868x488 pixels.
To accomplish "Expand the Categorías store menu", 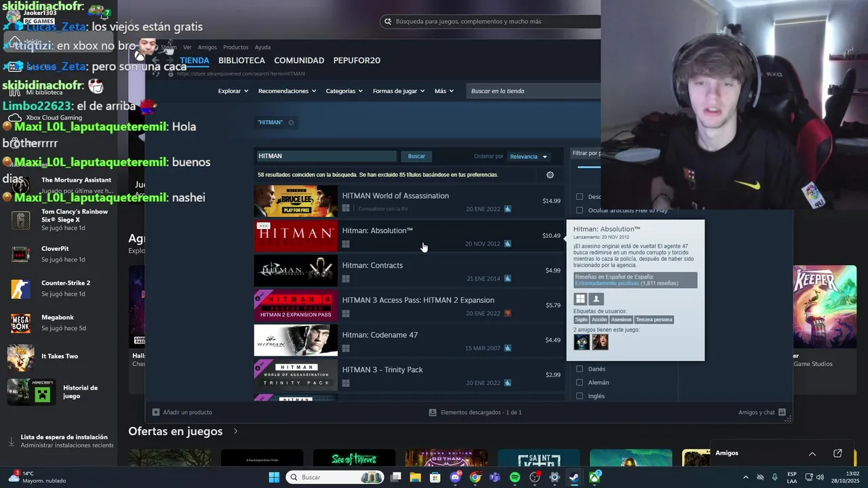I will click(344, 91).
